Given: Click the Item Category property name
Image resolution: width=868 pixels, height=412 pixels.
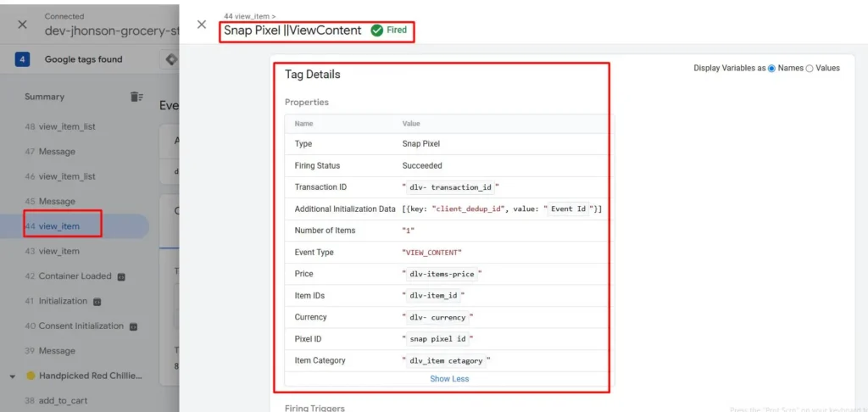Looking at the screenshot, I should point(320,360).
